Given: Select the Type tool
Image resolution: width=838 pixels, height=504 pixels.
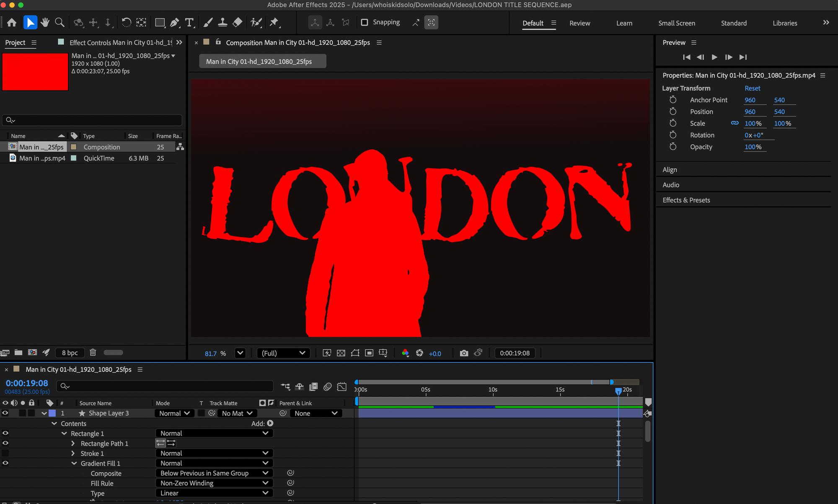Looking at the screenshot, I should pos(189,22).
